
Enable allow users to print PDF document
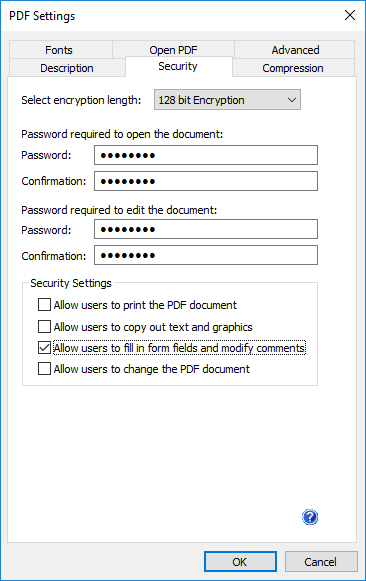click(44, 305)
